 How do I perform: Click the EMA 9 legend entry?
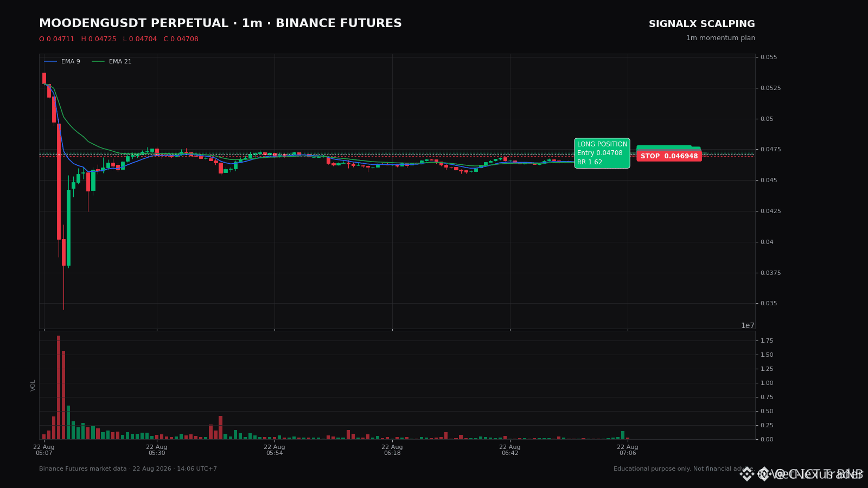pos(62,62)
